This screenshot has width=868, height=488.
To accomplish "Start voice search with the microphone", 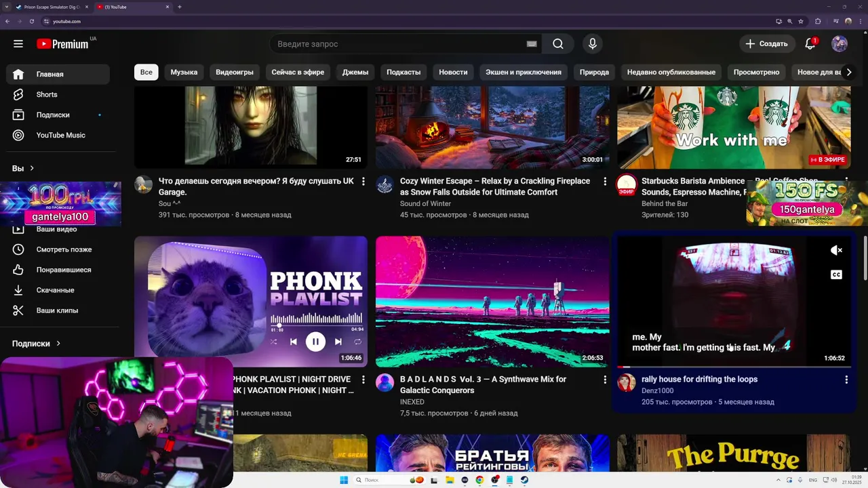I will click(x=593, y=44).
